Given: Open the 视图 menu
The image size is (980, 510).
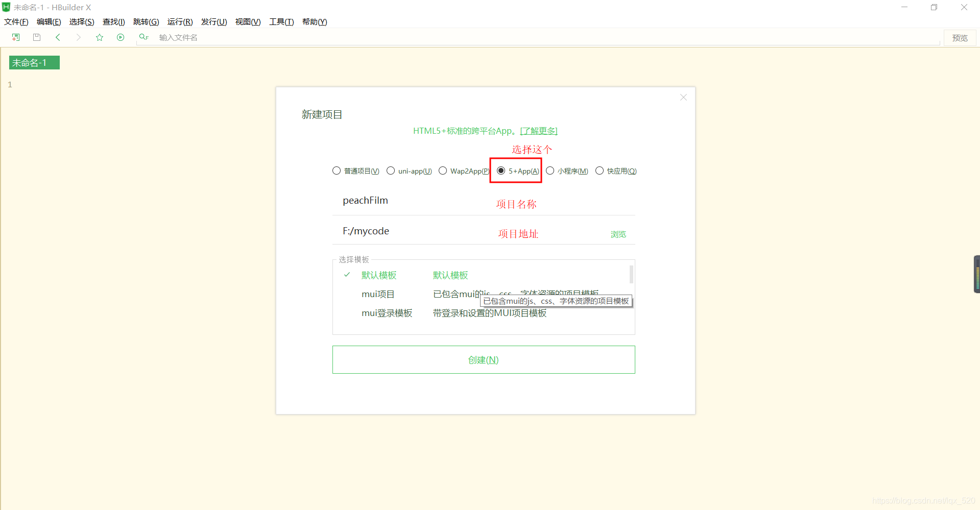Looking at the screenshot, I should pos(248,22).
